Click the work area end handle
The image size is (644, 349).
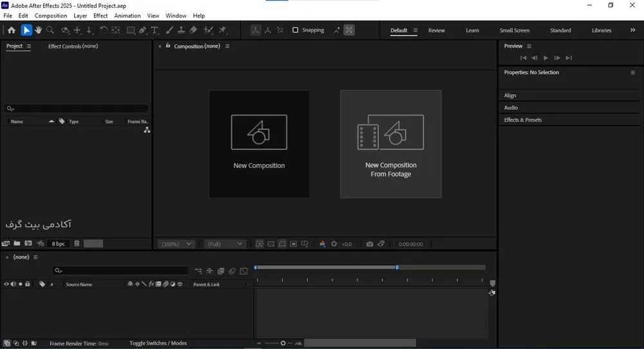(397, 267)
